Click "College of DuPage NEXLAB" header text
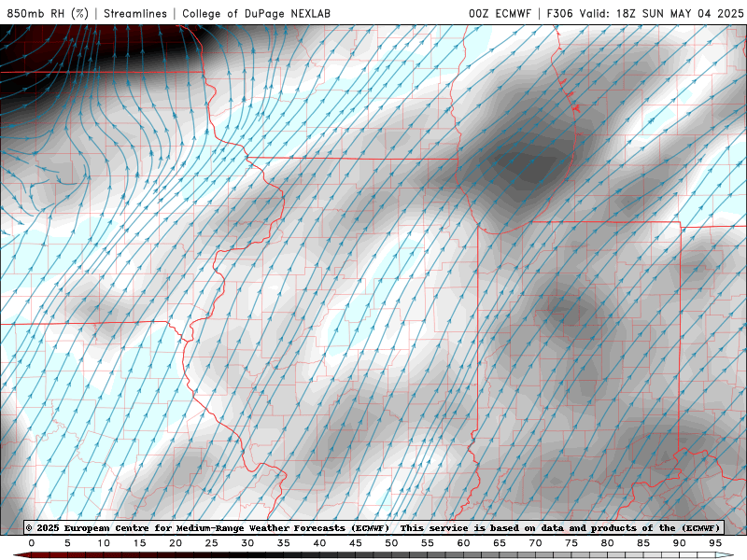This screenshot has width=747, height=560. coord(256,13)
